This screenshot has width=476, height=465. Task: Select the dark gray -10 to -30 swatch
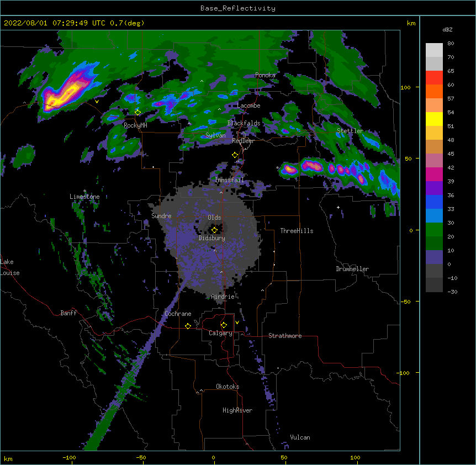click(434, 285)
